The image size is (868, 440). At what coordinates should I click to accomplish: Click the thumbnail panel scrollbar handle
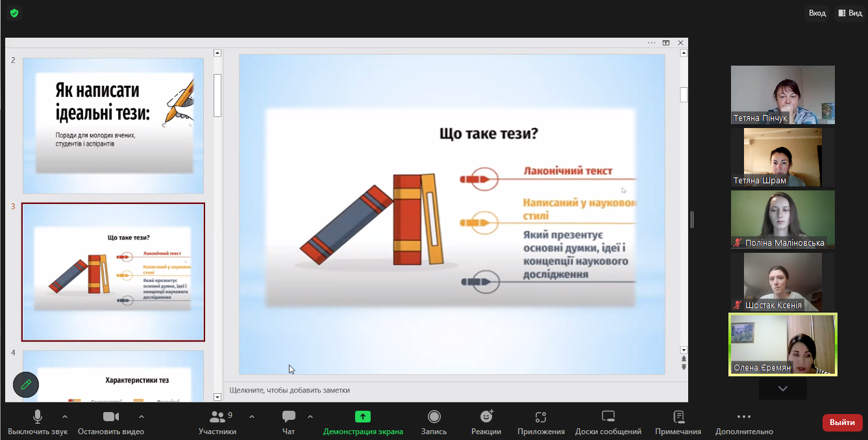point(217,95)
